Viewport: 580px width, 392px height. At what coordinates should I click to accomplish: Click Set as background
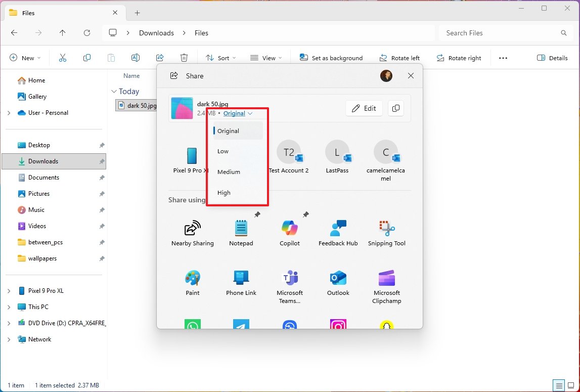(331, 58)
